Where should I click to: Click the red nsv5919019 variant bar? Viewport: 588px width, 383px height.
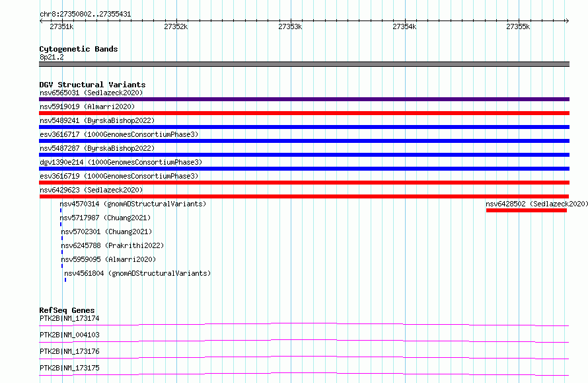(x=304, y=113)
